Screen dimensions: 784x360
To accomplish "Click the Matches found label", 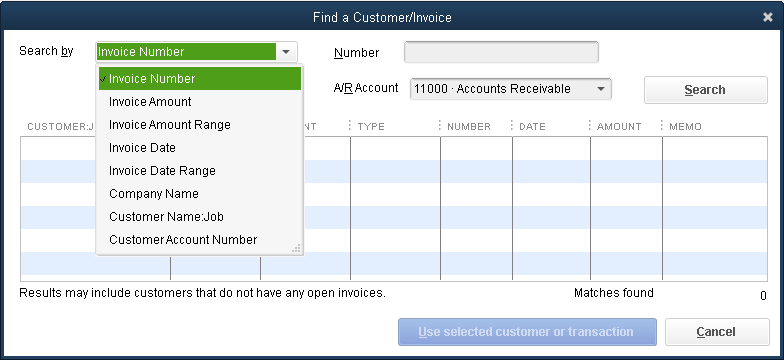I will 614,293.
